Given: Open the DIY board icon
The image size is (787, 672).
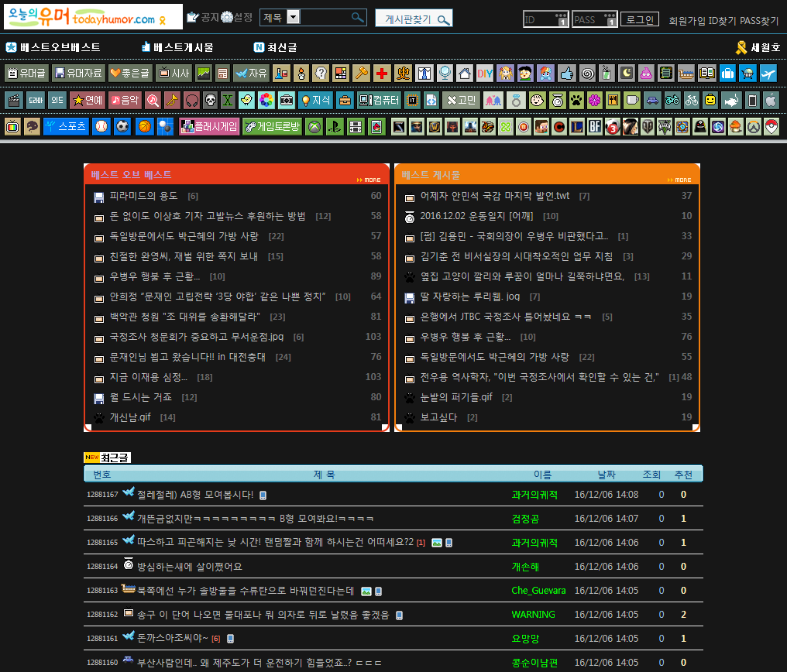Looking at the screenshot, I should tap(485, 74).
